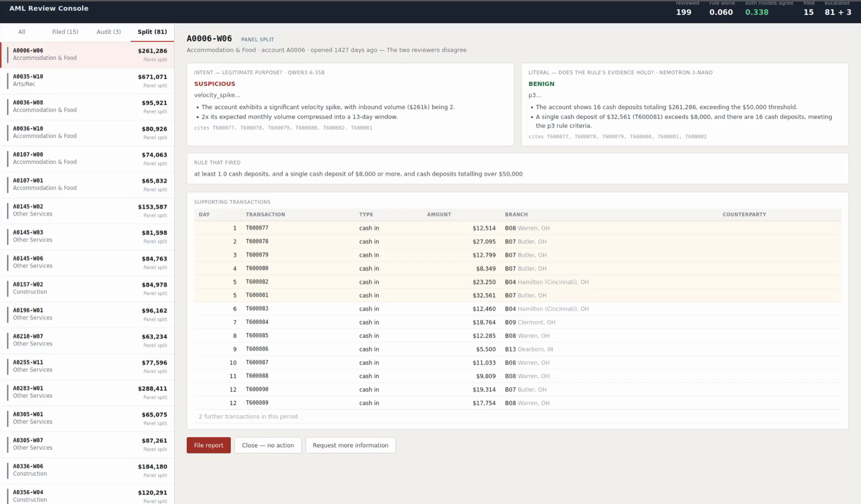Select case A0157-W02 Construction

click(87, 289)
